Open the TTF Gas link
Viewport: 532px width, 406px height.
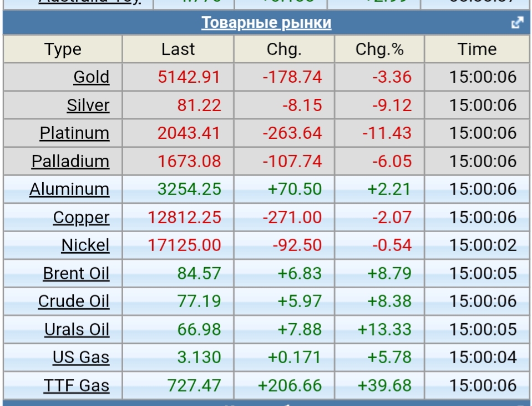[76, 385]
